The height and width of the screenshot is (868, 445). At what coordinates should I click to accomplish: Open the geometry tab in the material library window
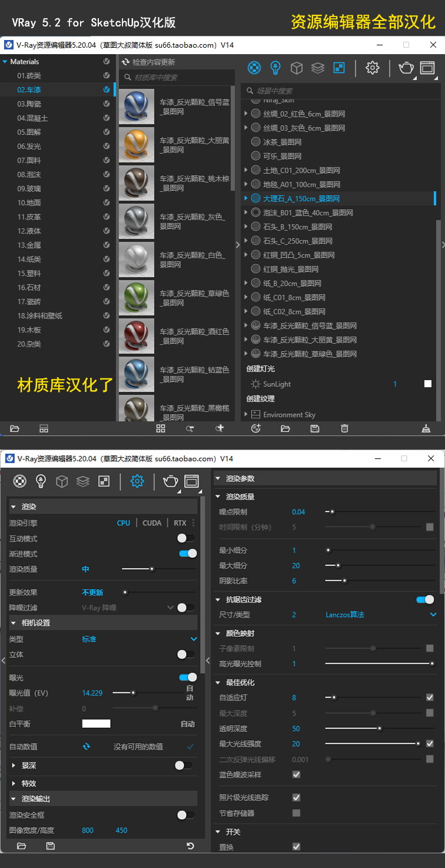pyautogui.click(x=297, y=68)
